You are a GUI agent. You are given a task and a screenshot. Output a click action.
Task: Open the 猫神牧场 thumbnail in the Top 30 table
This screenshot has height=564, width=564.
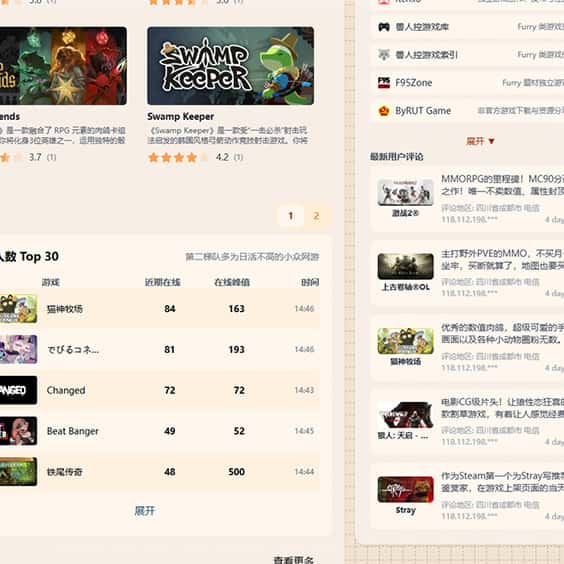click(18, 309)
